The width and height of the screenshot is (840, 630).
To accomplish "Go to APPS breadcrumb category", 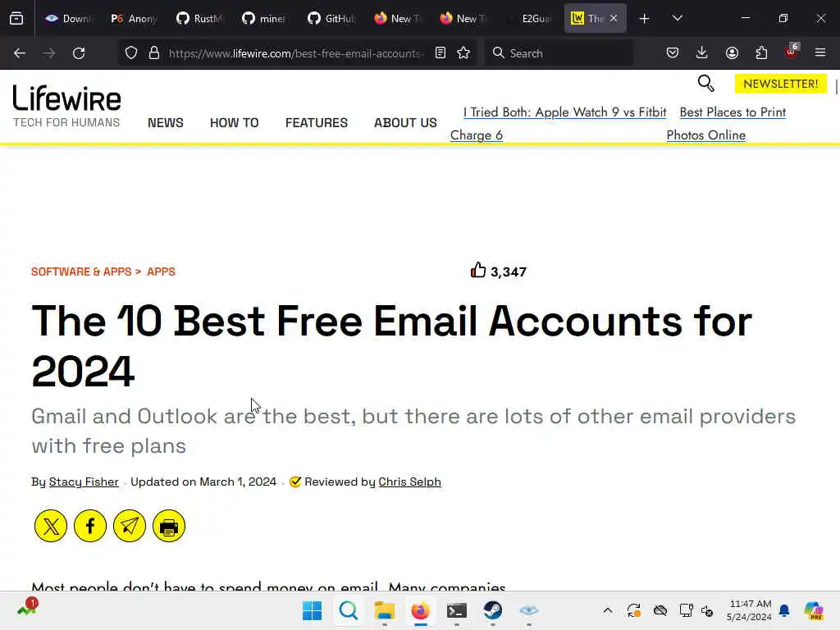I will click(162, 272).
